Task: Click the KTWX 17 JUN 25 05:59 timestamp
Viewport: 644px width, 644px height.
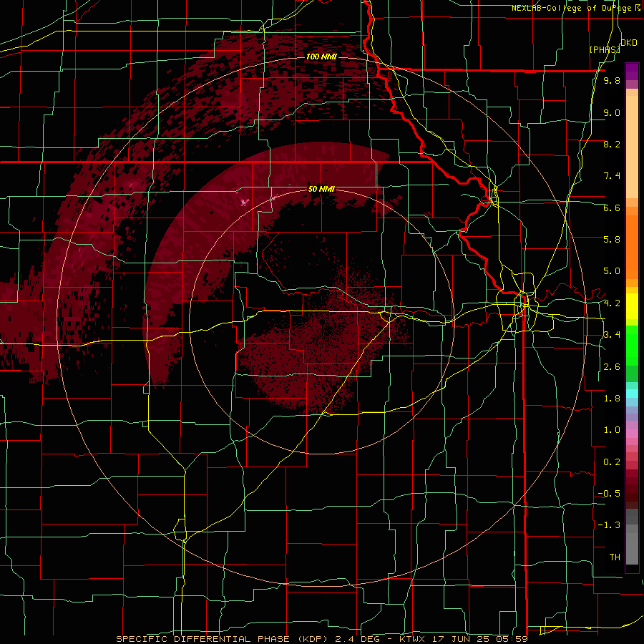Action: tap(463, 639)
